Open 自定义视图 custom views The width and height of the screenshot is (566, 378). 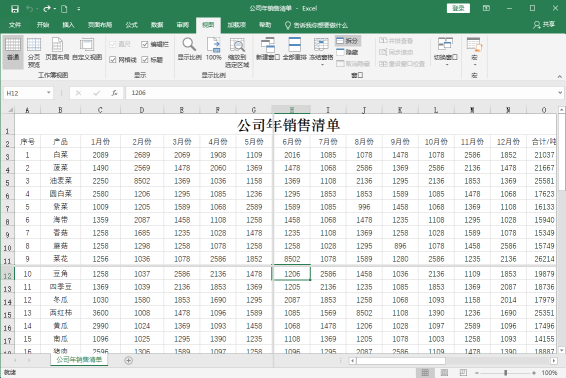pyautogui.click(x=87, y=49)
